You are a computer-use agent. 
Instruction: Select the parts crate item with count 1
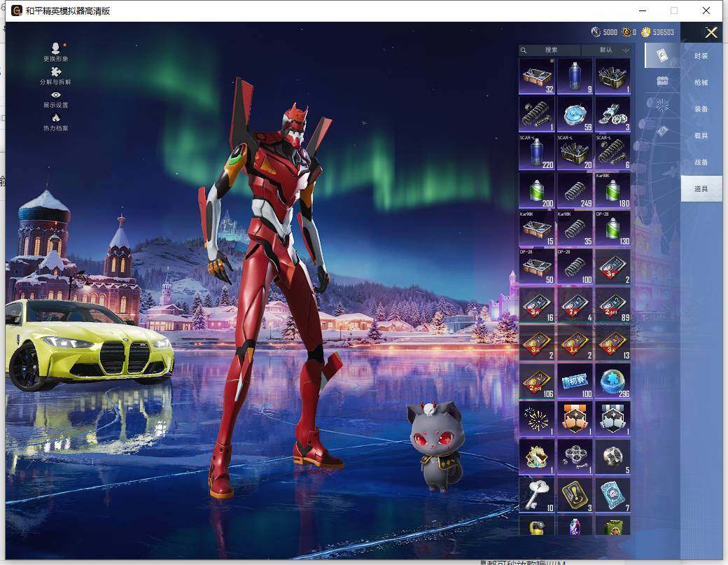(x=613, y=76)
